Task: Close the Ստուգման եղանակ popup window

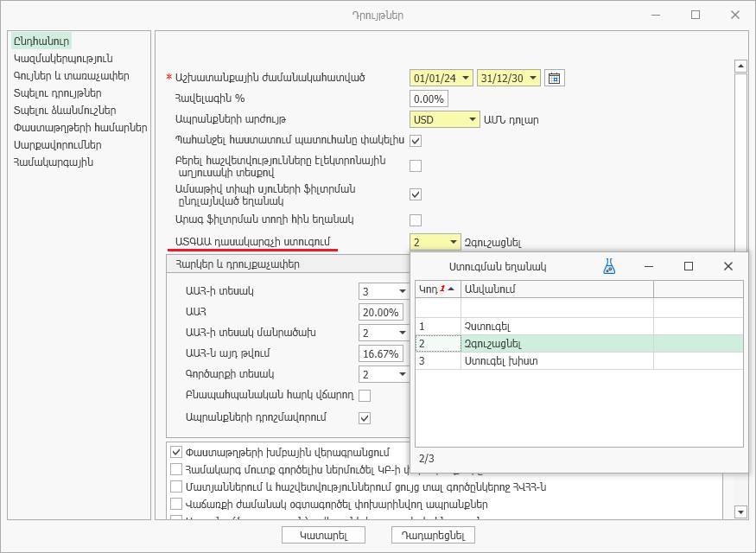Action: tap(727, 267)
